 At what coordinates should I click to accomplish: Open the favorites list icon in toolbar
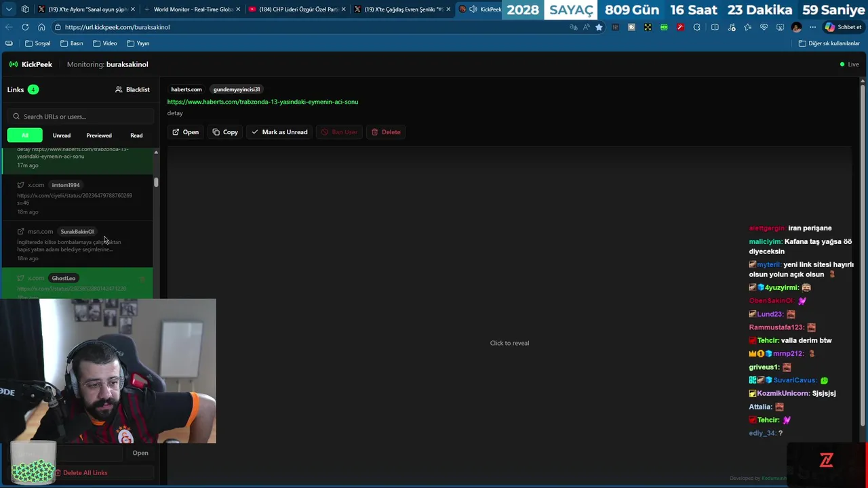pos(747,27)
